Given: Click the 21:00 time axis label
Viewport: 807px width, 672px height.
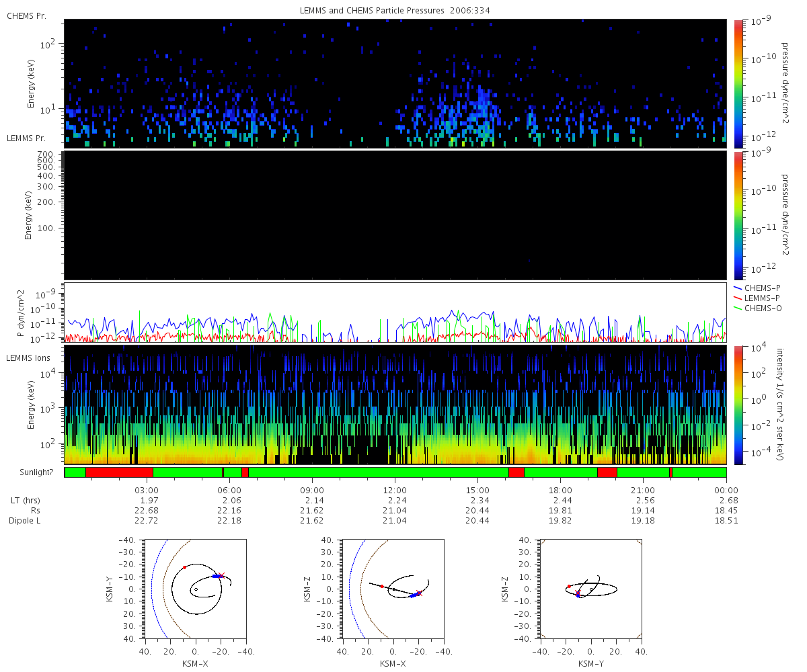Looking at the screenshot, I should coord(644,490).
